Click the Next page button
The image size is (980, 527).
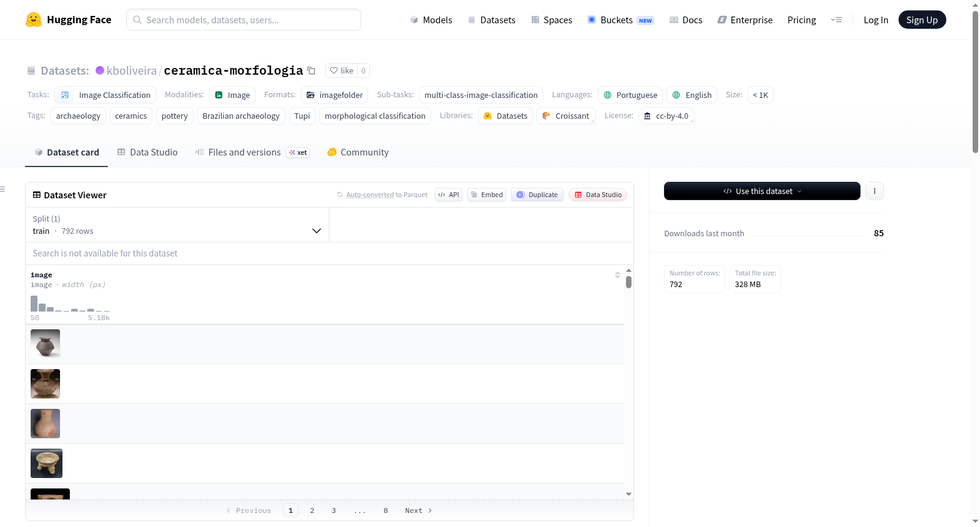418,510
